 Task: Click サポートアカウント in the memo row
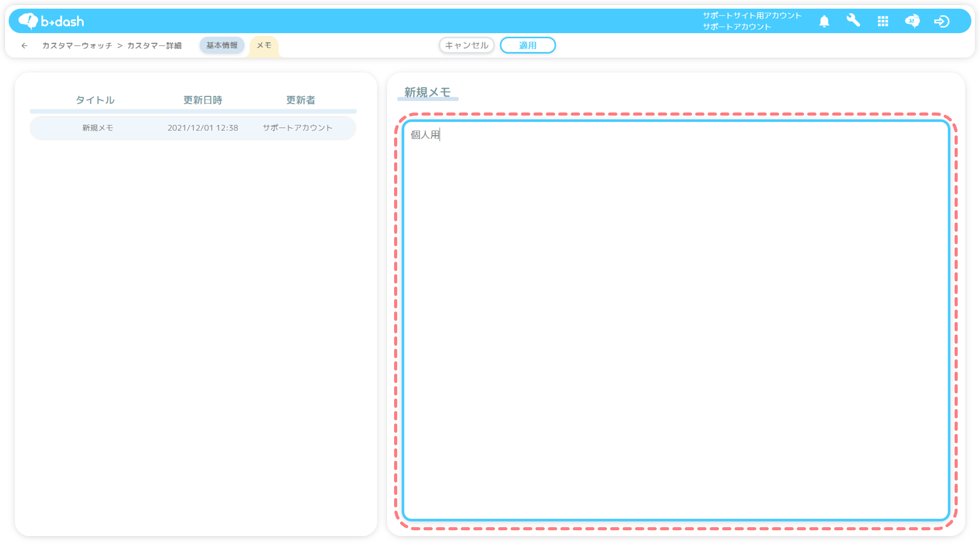pyautogui.click(x=298, y=128)
